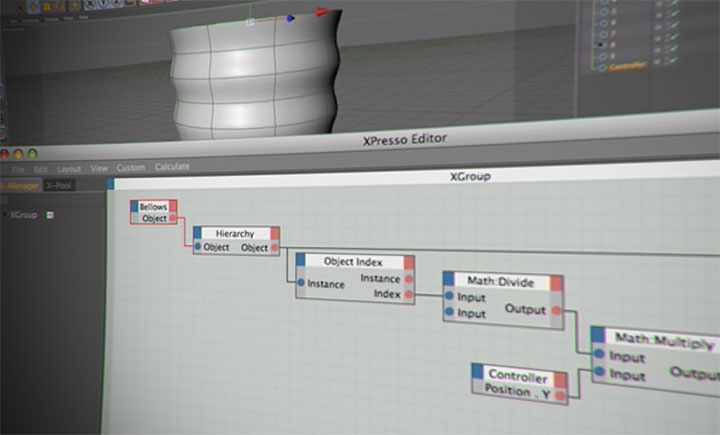Screen dimensions: 720x435
Task: Open Math:Divide blue input ports corner
Action: (x=449, y=278)
